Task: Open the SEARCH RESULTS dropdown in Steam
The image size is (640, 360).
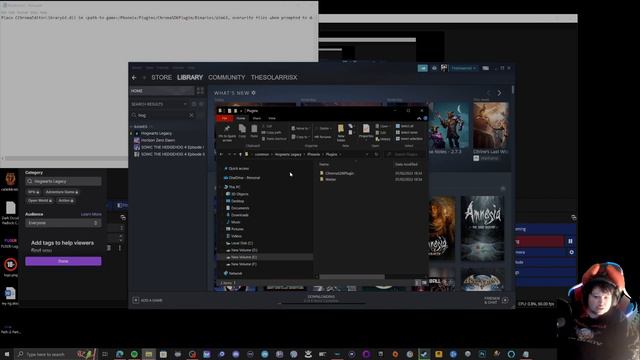Action: tap(185, 104)
